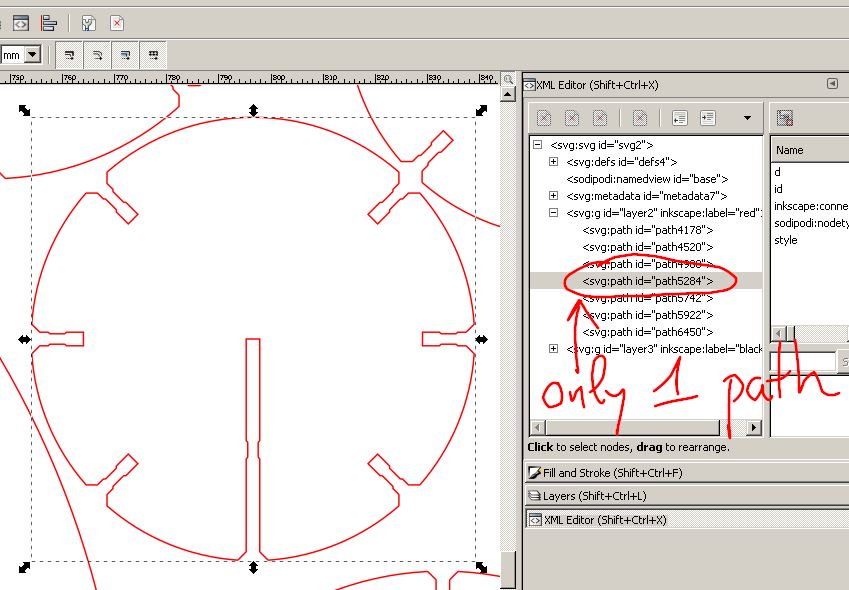Viewport: 849px width, 590px height.
Task: Click the Delete attribute icon
Action: [785, 117]
